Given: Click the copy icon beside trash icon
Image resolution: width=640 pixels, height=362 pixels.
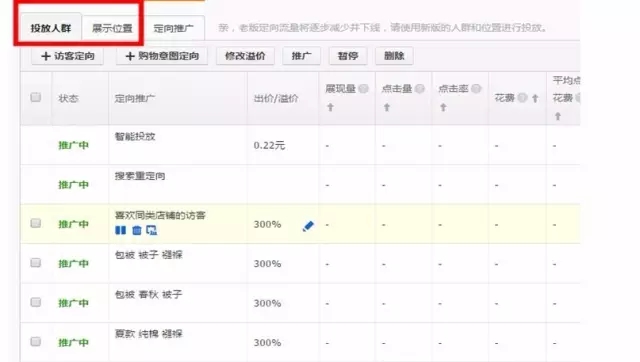Looking at the screenshot, I should [x=151, y=230].
